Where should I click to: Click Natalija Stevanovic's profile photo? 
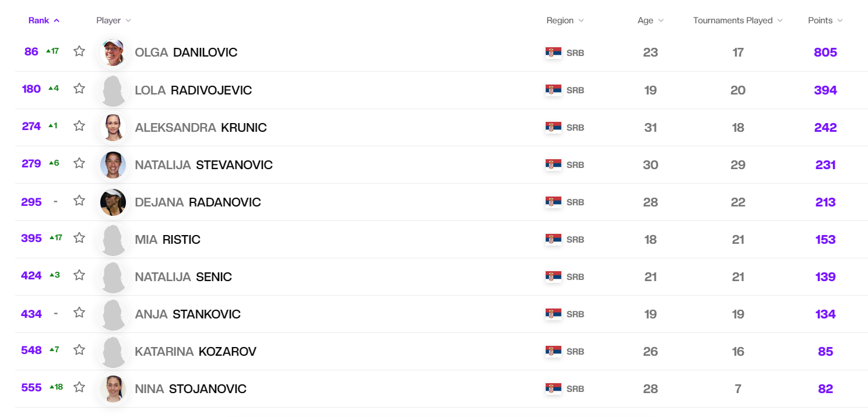[113, 164]
